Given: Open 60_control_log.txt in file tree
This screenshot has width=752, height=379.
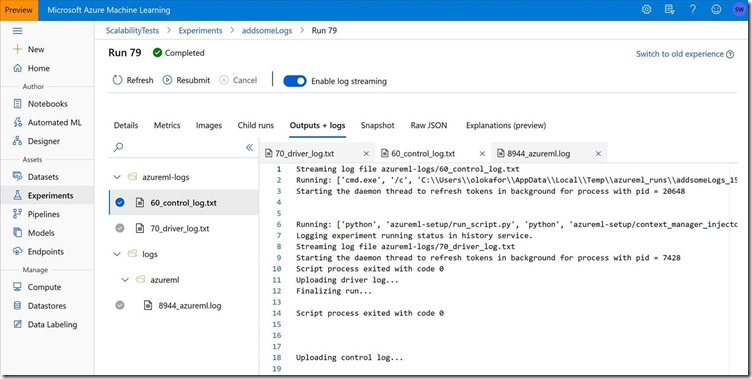Looking at the screenshot, I should point(183,202).
